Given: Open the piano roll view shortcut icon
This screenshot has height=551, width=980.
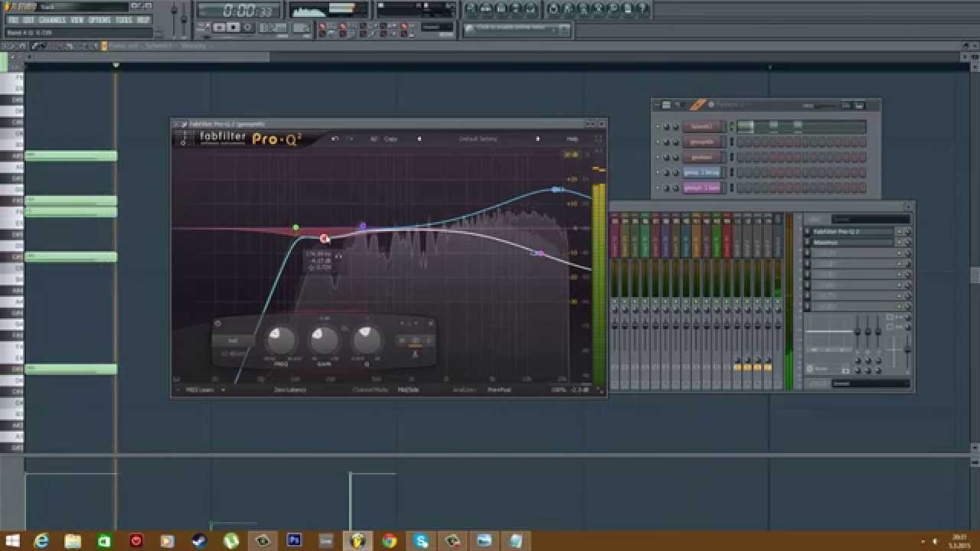Looking at the screenshot, I should click(x=501, y=9).
